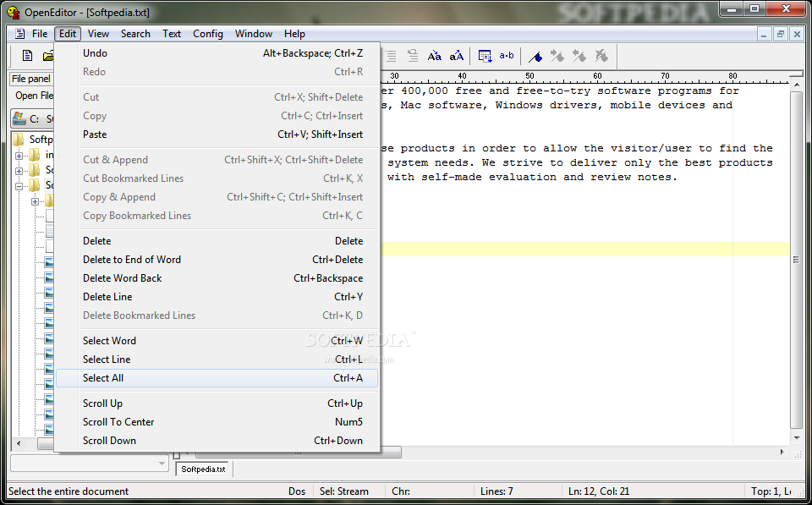The width and height of the screenshot is (812, 505).
Task: Select Delete to End of Word
Action: [217, 260]
